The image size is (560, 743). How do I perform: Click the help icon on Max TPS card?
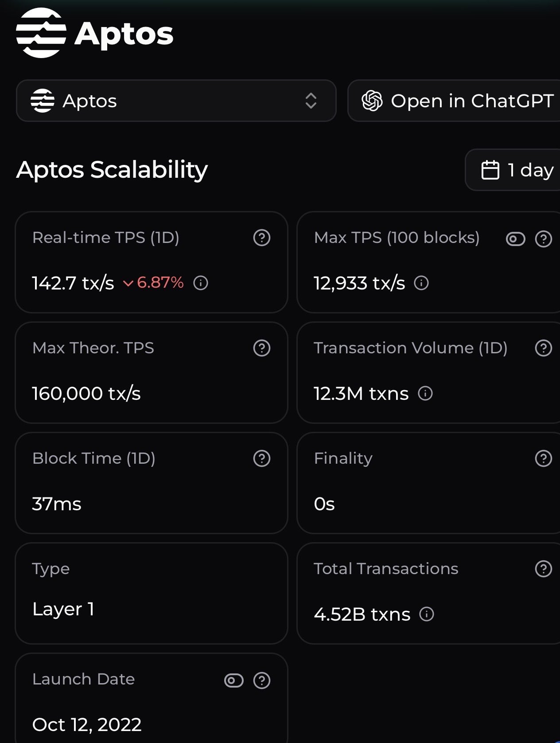point(544,239)
